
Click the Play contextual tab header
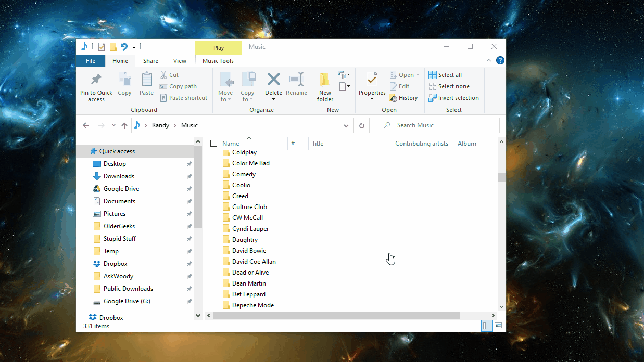219,48
